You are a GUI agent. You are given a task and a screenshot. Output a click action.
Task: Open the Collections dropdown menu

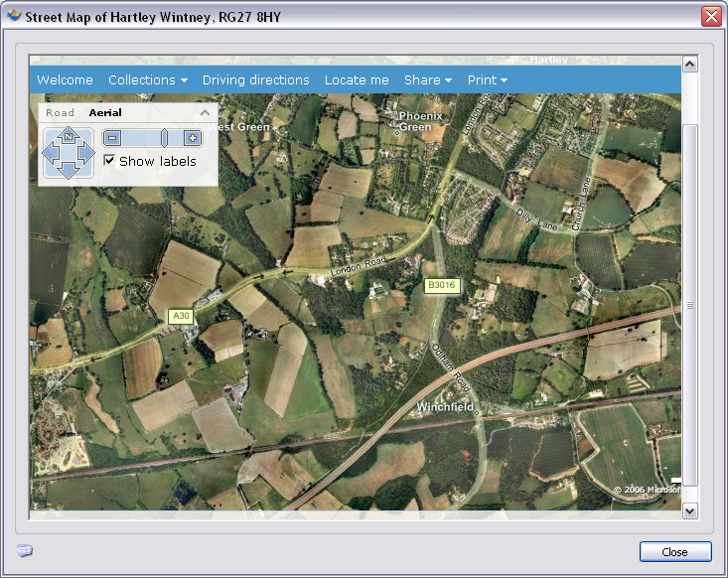[148, 80]
